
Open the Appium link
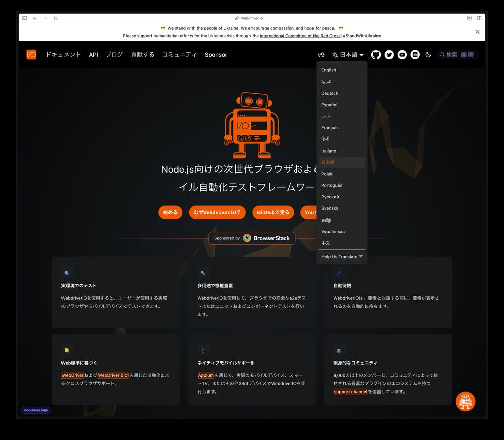point(206,375)
